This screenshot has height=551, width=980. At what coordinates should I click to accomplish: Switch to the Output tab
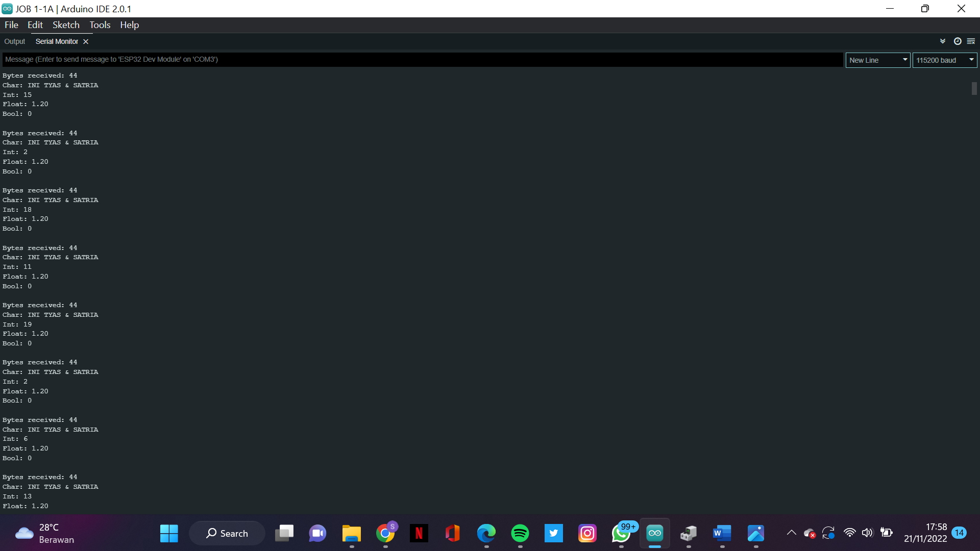click(x=15, y=41)
